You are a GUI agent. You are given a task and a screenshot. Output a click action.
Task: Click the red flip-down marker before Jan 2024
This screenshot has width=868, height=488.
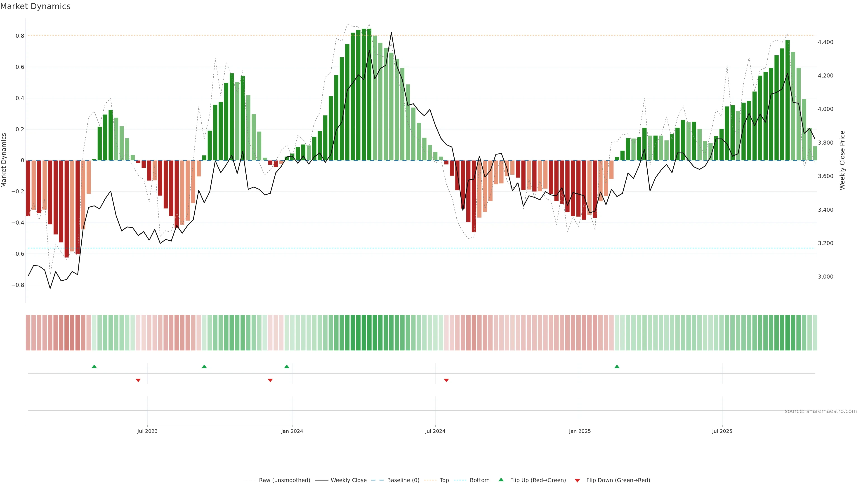[x=270, y=380]
